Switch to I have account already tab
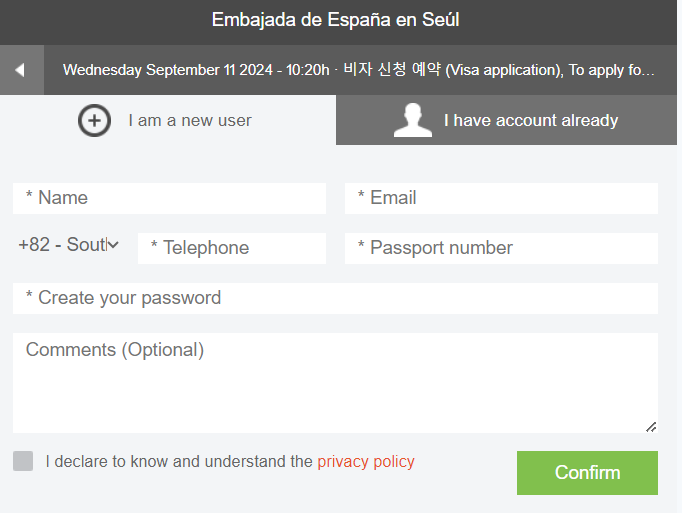Image resolution: width=682 pixels, height=513 pixels. [x=506, y=121]
